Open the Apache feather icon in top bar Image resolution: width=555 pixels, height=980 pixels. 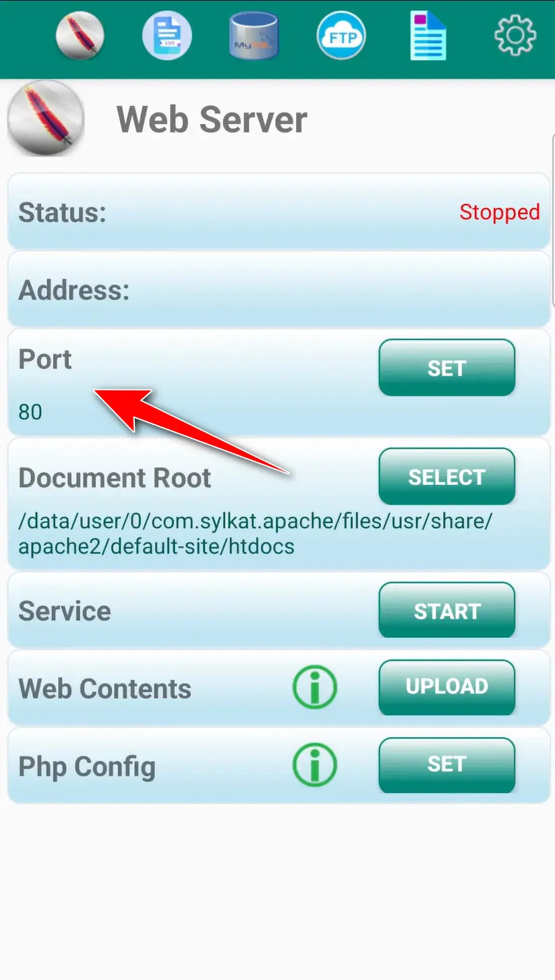click(80, 36)
